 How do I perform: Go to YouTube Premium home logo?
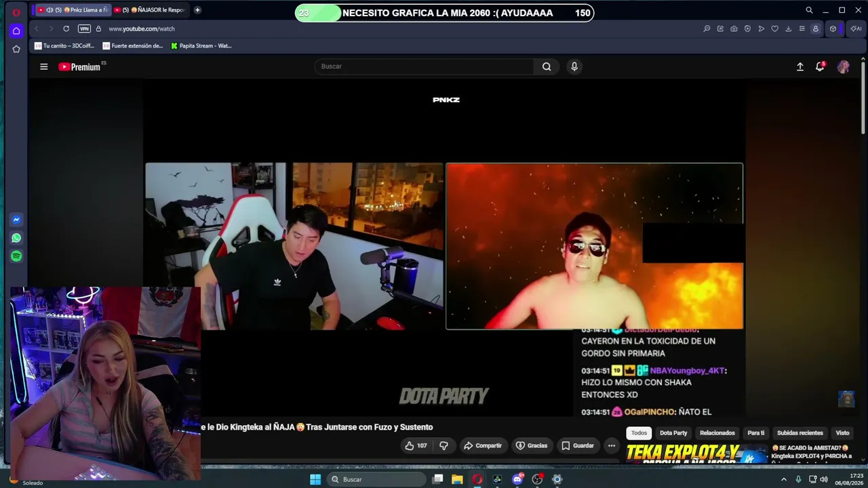[x=79, y=66]
